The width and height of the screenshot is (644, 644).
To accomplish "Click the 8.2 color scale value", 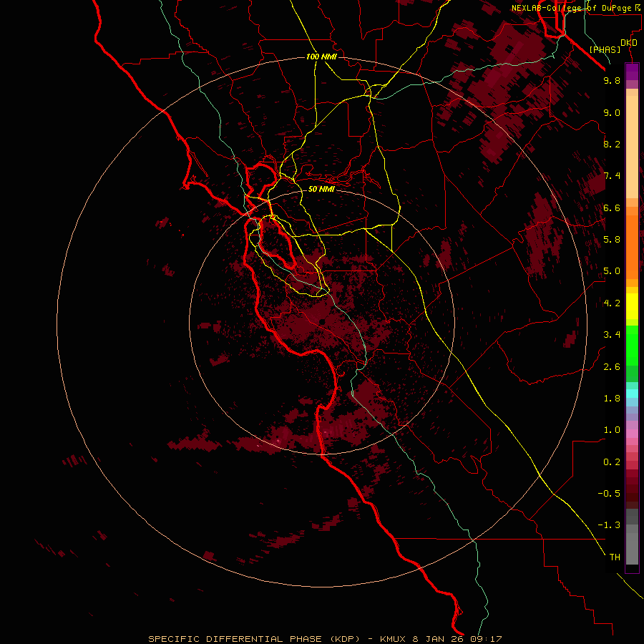I will 612,144.
